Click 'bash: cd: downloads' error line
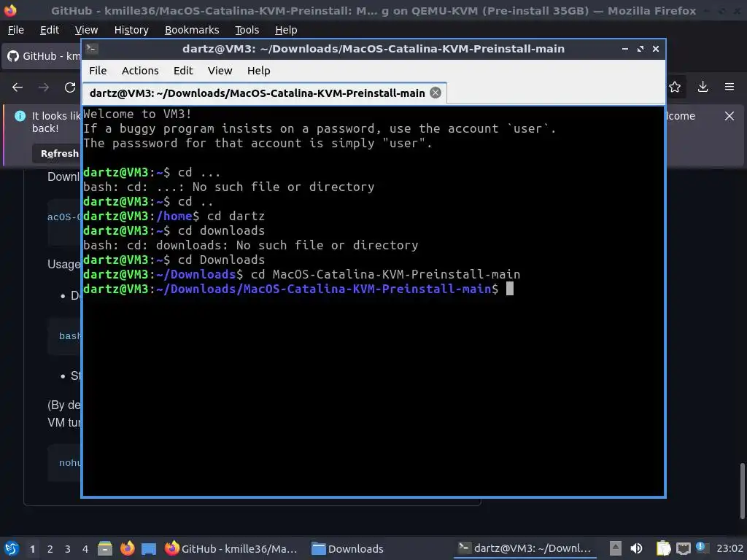Screen dimensions: 747x560 tap(251, 245)
